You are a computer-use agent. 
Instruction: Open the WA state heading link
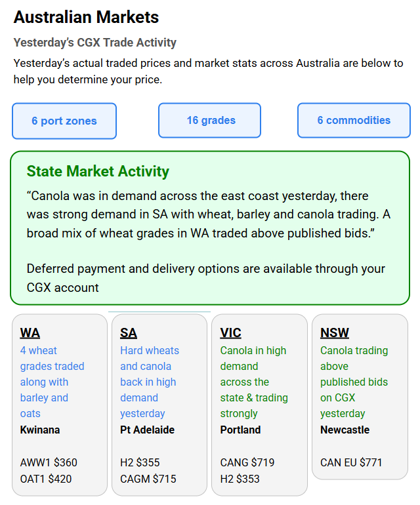click(30, 333)
